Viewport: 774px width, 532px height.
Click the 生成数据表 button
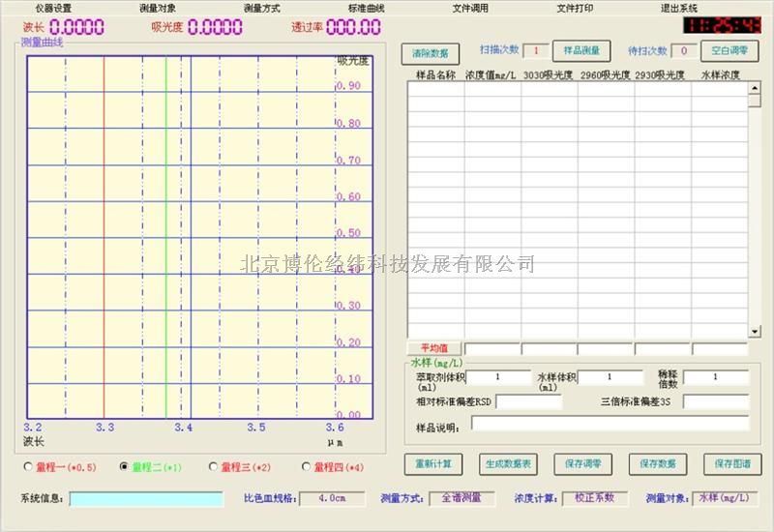509,464
